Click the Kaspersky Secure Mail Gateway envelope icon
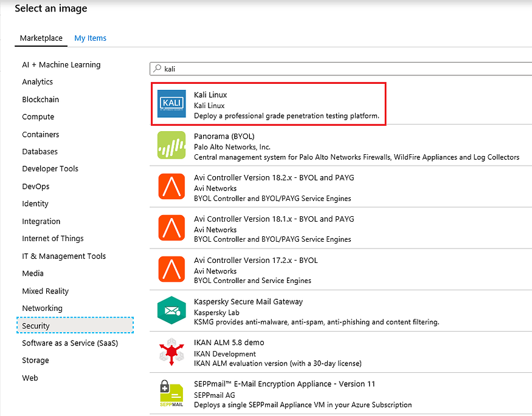The height and width of the screenshot is (416, 532). coord(171,310)
